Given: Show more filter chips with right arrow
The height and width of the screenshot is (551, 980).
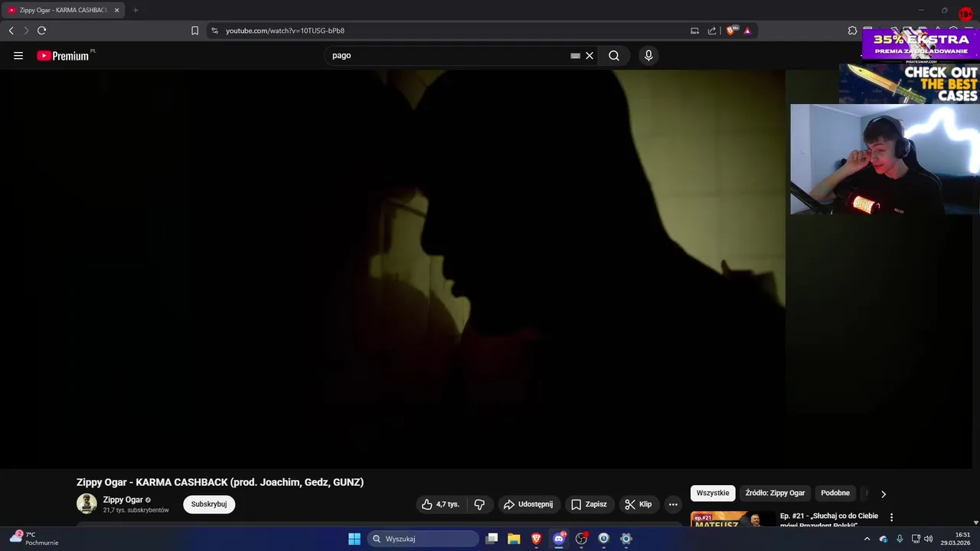Looking at the screenshot, I should [x=883, y=494].
